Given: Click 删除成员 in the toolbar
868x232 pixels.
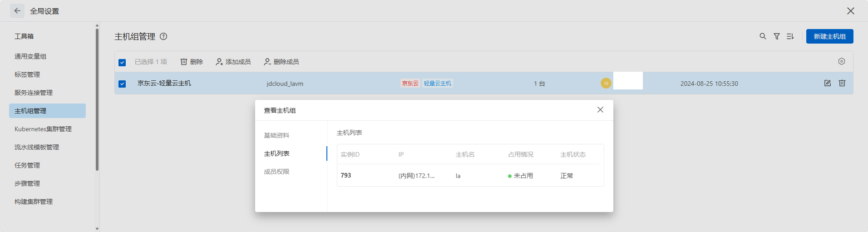Looking at the screenshot, I should click(281, 62).
